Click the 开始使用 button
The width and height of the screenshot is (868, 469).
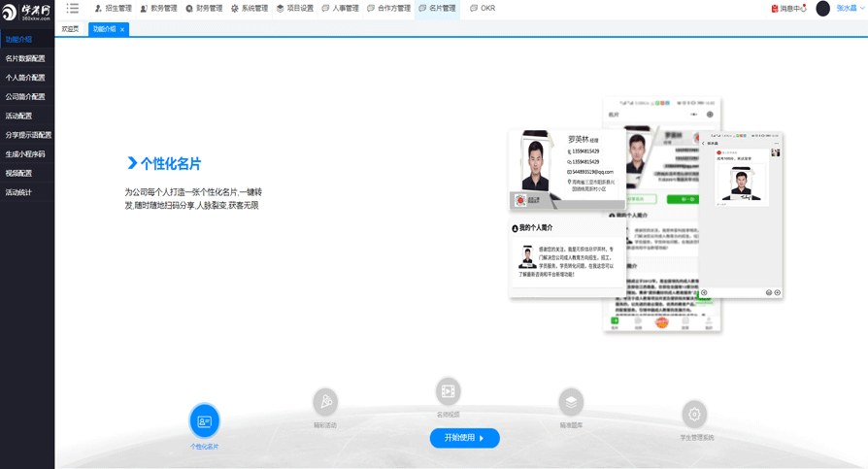click(464, 438)
